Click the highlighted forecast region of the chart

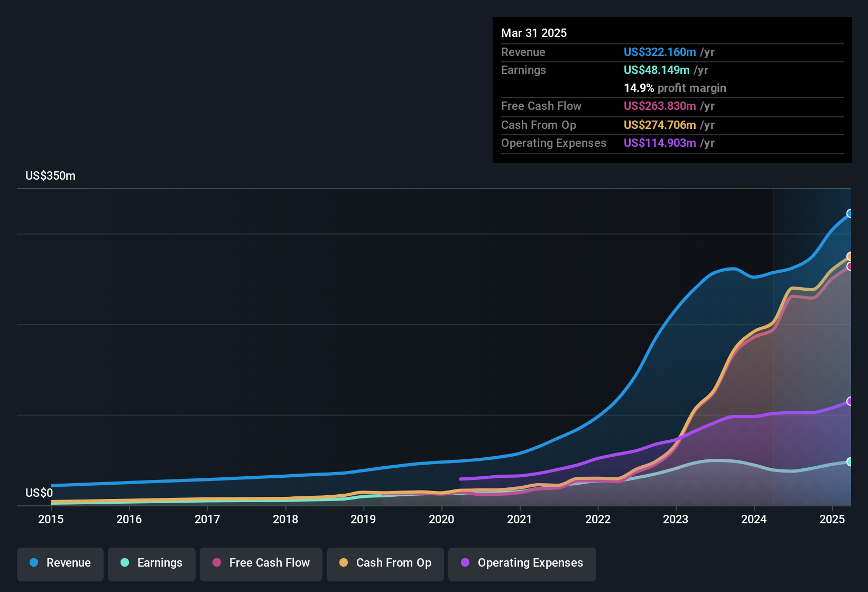click(811, 344)
